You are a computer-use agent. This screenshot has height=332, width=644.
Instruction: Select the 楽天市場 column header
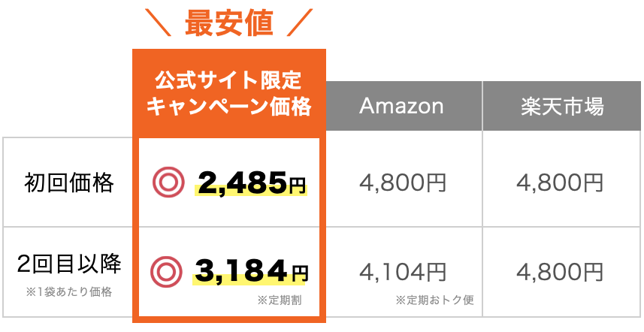[x=562, y=106]
